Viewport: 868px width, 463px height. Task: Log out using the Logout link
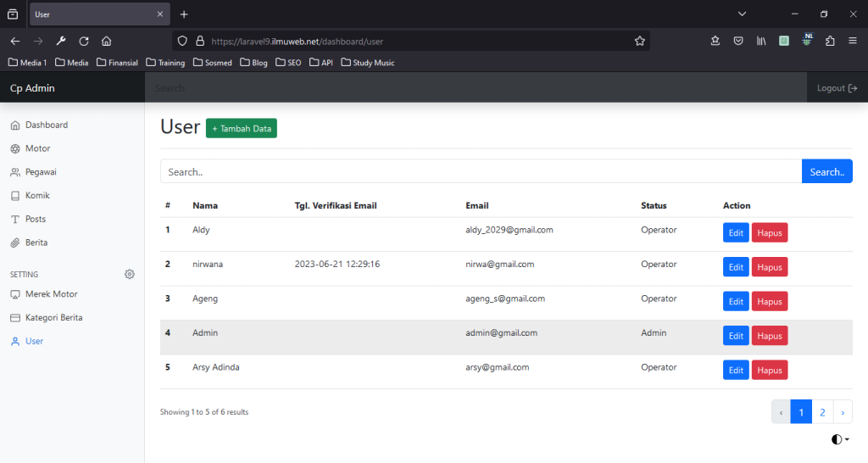(x=837, y=88)
